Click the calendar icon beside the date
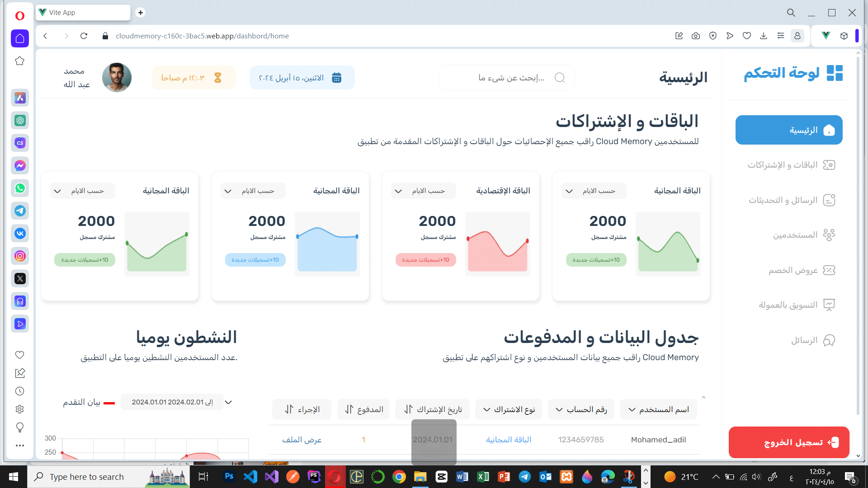The width and height of the screenshot is (868, 488). pyautogui.click(x=336, y=77)
